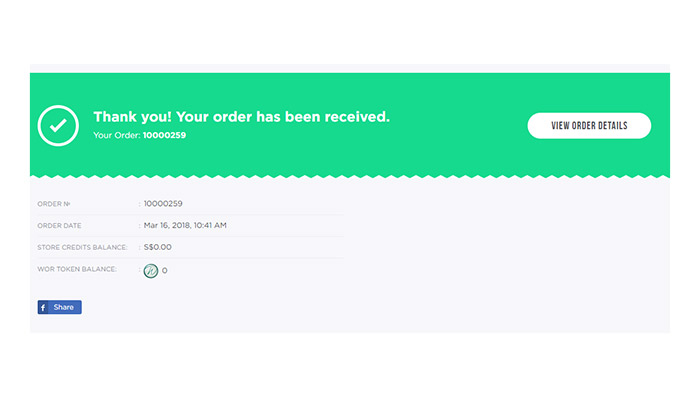Select the date Mar 16, 2018, 10:41 AM
This screenshot has height=400, width=700.
(x=185, y=225)
